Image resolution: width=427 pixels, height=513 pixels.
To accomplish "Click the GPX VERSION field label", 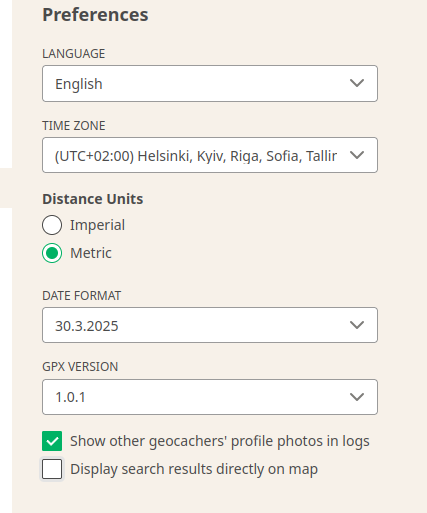I will click(x=80, y=367).
